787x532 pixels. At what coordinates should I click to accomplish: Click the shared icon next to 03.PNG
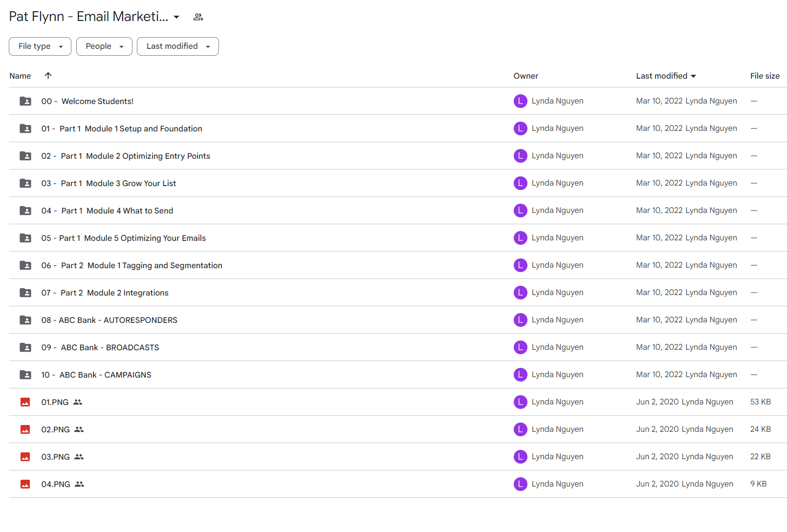coord(79,457)
